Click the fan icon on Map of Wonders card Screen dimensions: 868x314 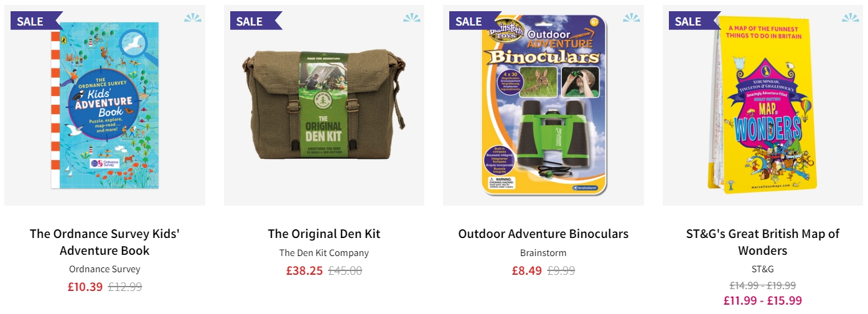(851, 17)
